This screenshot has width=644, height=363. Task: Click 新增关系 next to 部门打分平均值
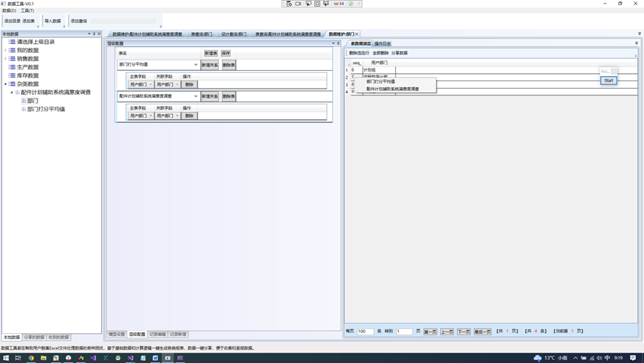click(x=209, y=65)
